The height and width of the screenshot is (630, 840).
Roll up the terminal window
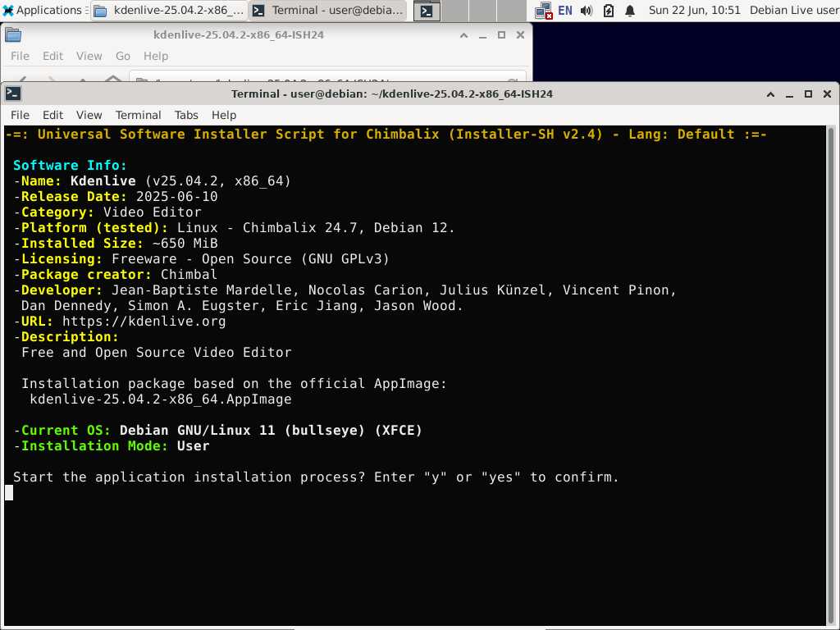tap(770, 94)
